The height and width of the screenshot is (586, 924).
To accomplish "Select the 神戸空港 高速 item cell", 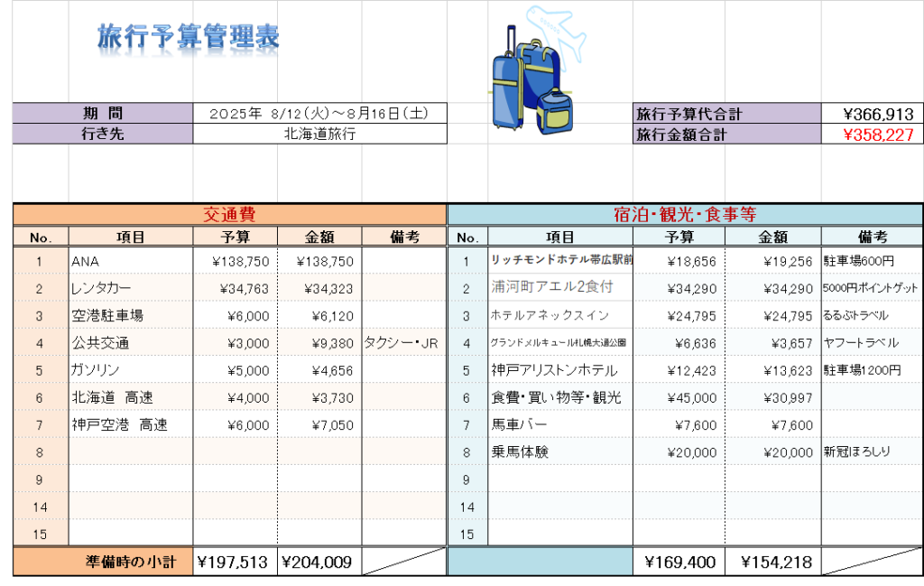I will coord(131,424).
